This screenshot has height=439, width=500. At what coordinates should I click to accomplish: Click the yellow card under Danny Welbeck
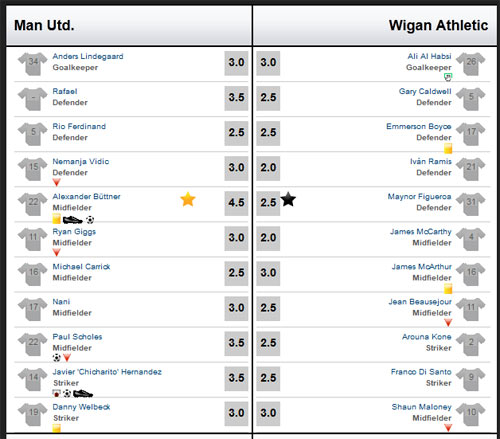(x=56, y=428)
